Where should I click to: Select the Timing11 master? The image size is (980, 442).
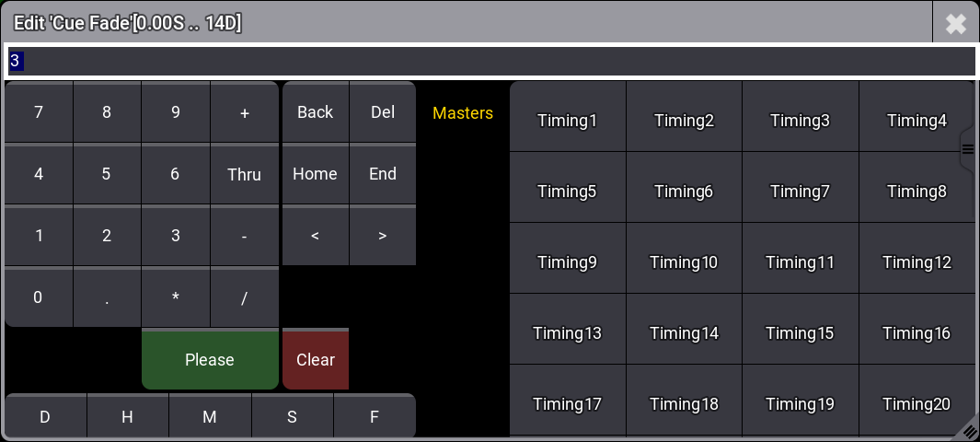(800, 262)
